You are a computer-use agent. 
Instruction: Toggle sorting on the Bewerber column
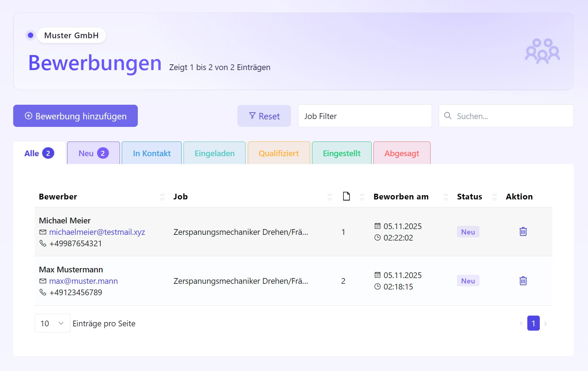163,197
